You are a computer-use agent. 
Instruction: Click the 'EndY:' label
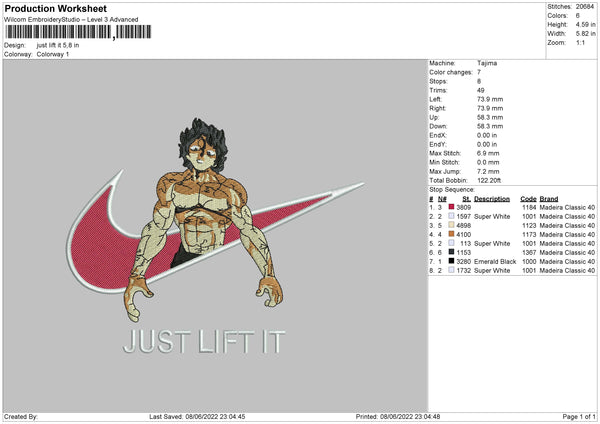438,144
